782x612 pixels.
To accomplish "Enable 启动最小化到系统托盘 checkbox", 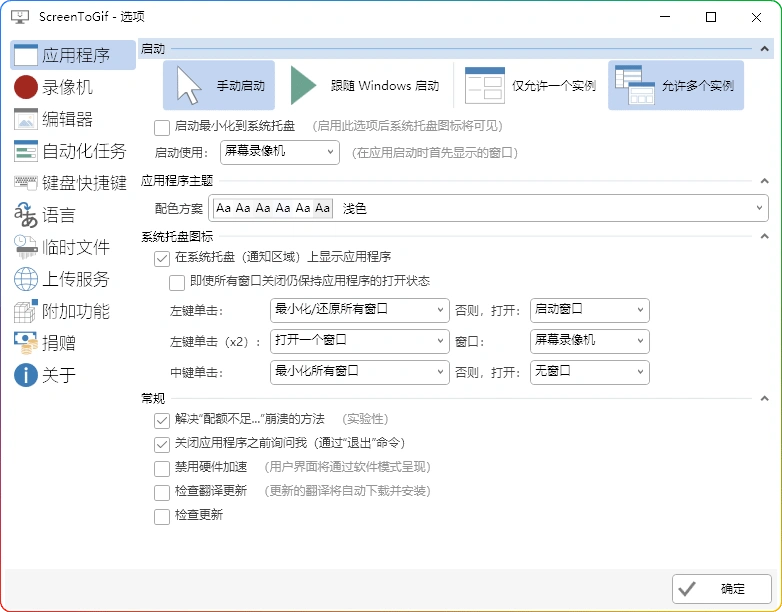I will click(x=162, y=128).
